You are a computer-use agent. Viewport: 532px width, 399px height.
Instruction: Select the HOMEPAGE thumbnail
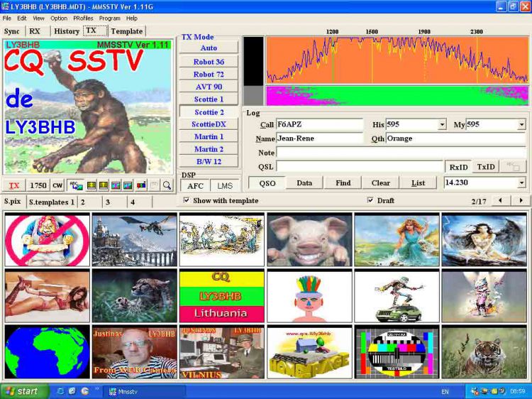click(309, 352)
